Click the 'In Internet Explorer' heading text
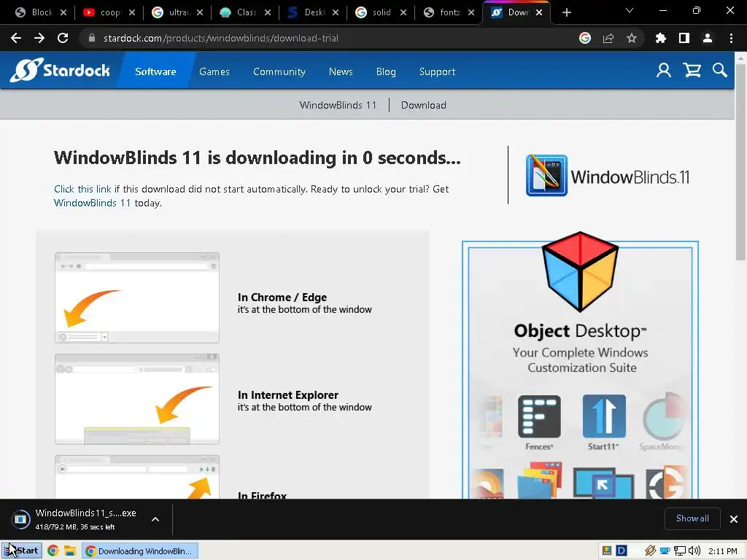 (287, 394)
